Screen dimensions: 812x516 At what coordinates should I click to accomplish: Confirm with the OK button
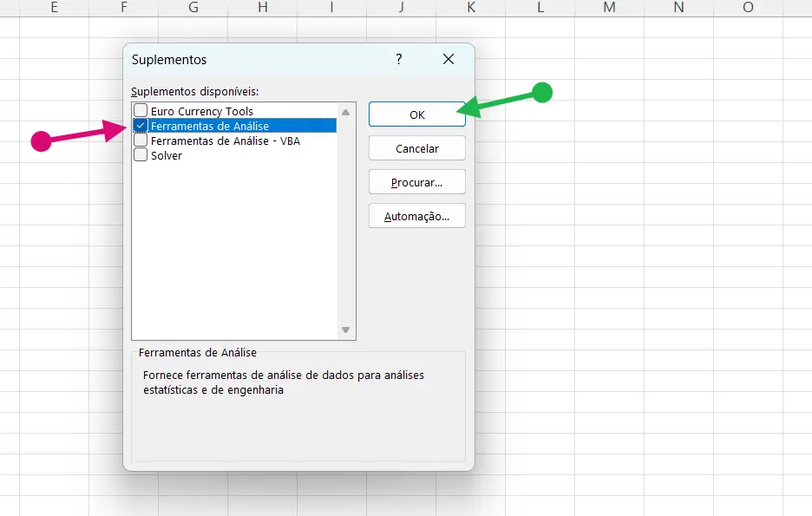(417, 114)
